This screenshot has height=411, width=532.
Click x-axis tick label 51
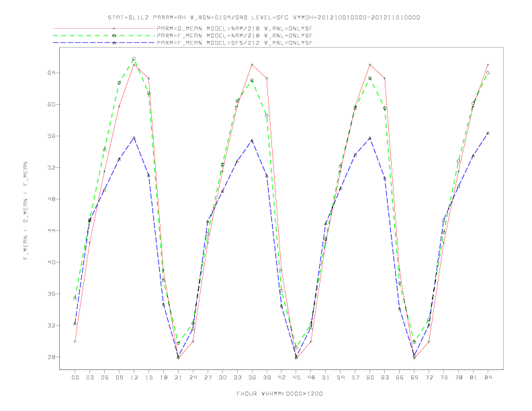[x=326, y=377]
